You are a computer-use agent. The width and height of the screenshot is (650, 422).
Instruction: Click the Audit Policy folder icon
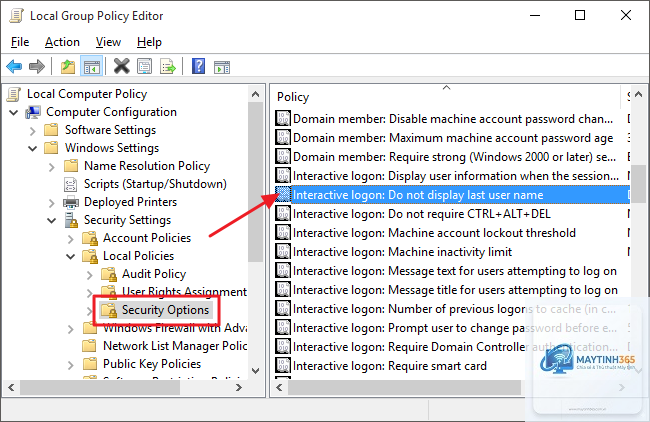click(109, 274)
